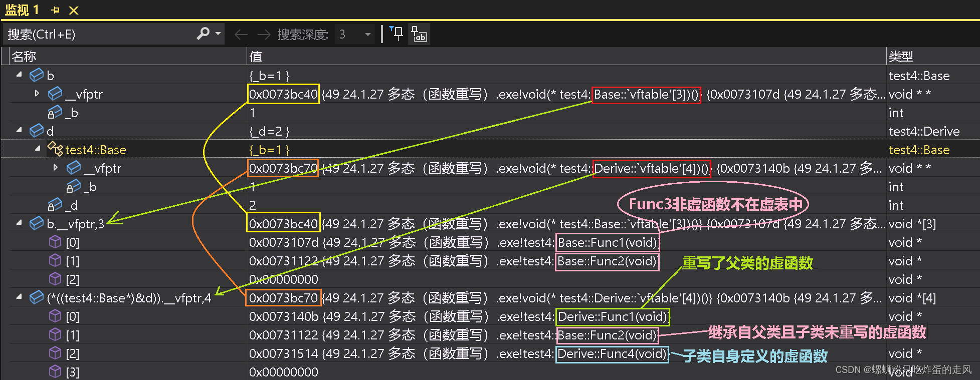The image size is (980, 380).
Task: Click the back arrow search navigation
Action: [x=241, y=35]
